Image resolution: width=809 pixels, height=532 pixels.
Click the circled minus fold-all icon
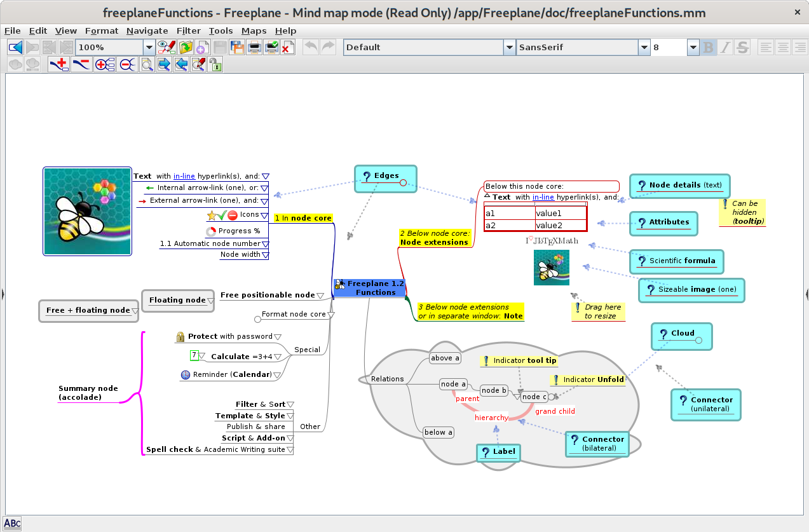tap(126, 64)
